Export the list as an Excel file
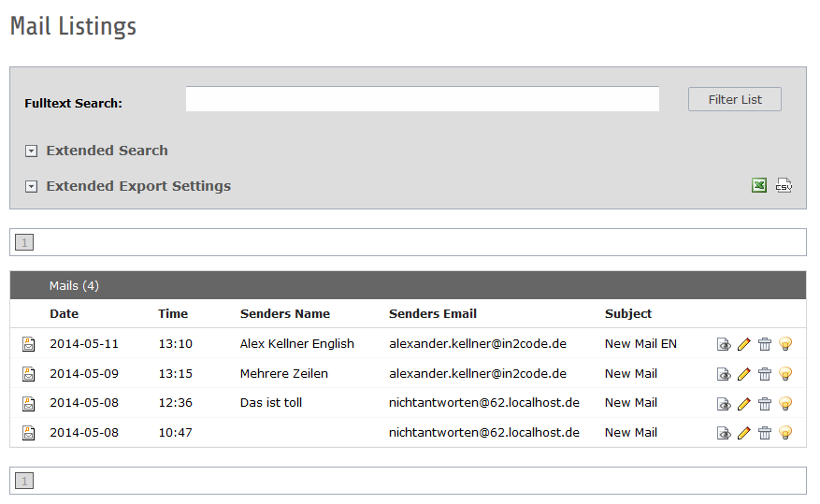Image resolution: width=820 pixels, height=504 pixels. point(759,186)
